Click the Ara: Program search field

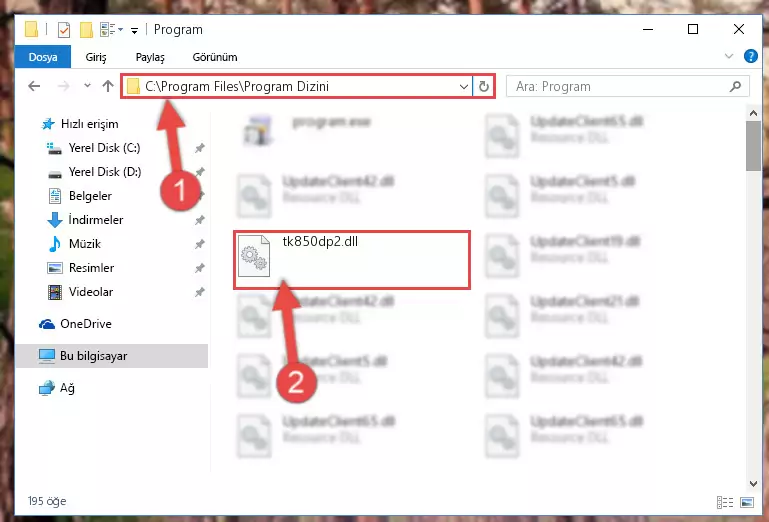(x=618, y=86)
